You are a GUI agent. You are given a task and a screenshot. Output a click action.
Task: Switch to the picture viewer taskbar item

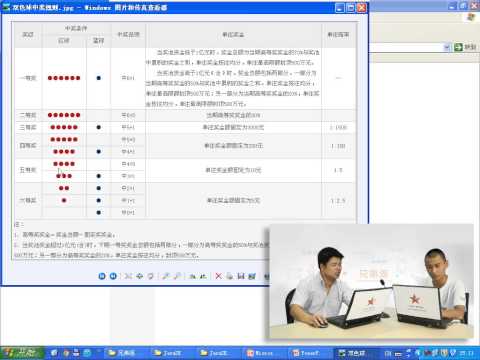click(x=356, y=353)
